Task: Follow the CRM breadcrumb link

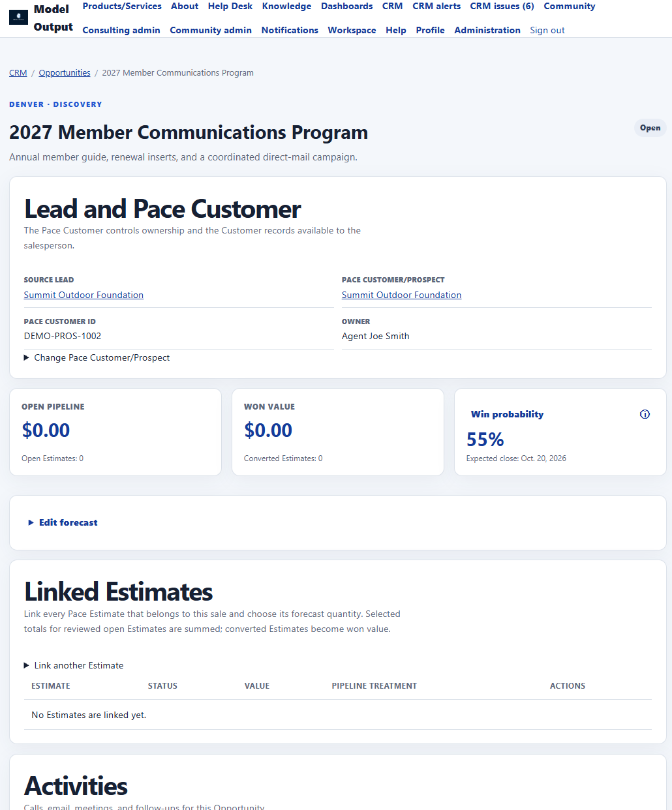Action: point(18,72)
